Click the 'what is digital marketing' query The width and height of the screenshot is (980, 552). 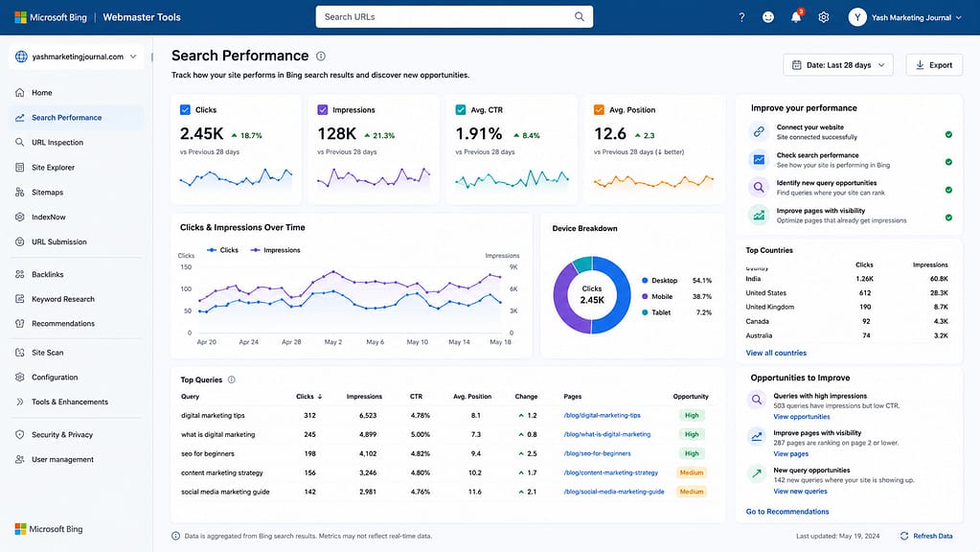218,434
